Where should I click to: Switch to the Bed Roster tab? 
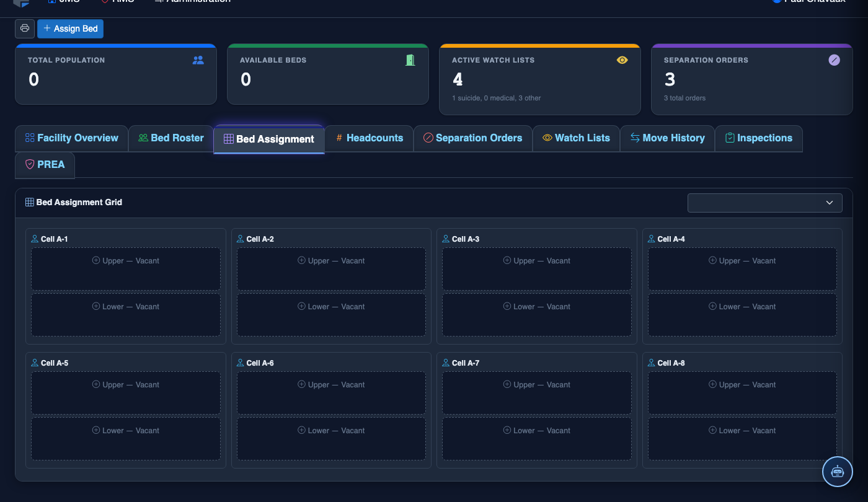pyautogui.click(x=171, y=138)
